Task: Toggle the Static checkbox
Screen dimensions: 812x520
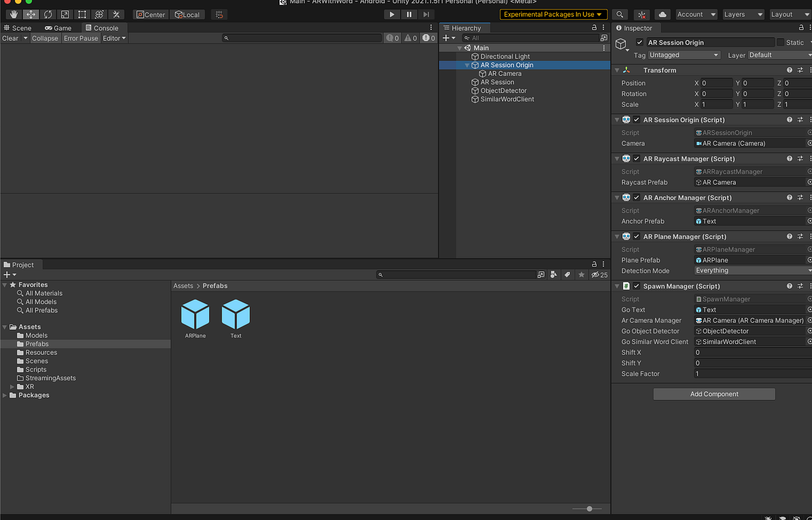Action: [781, 42]
